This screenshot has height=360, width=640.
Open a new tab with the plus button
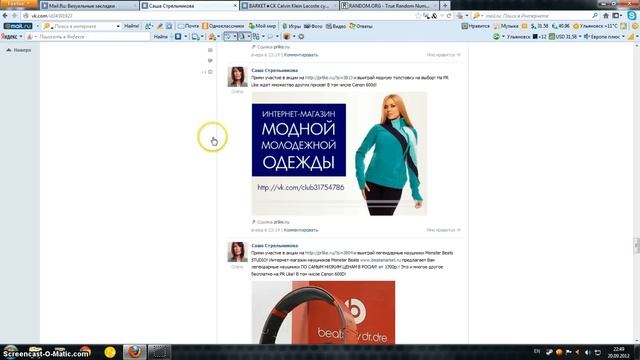pos(445,6)
